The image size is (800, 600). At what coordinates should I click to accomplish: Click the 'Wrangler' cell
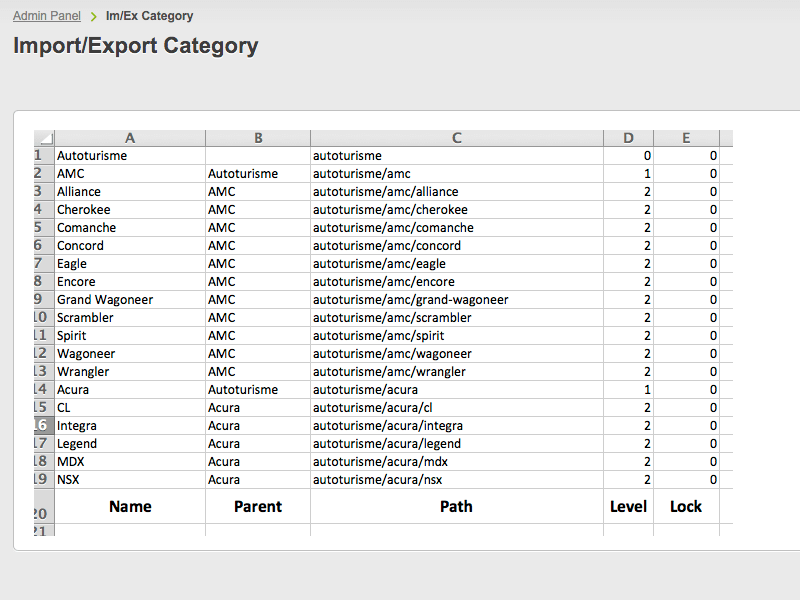[x=130, y=371]
